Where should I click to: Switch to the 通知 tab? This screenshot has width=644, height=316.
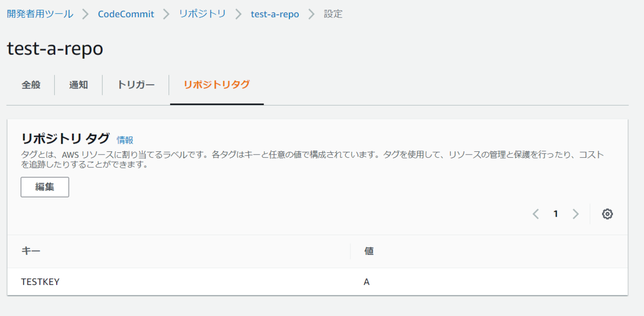click(x=79, y=85)
